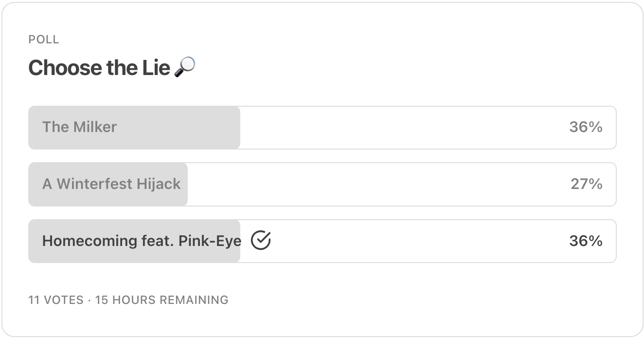Click the 15 HOURS REMAINING text

pos(161,300)
